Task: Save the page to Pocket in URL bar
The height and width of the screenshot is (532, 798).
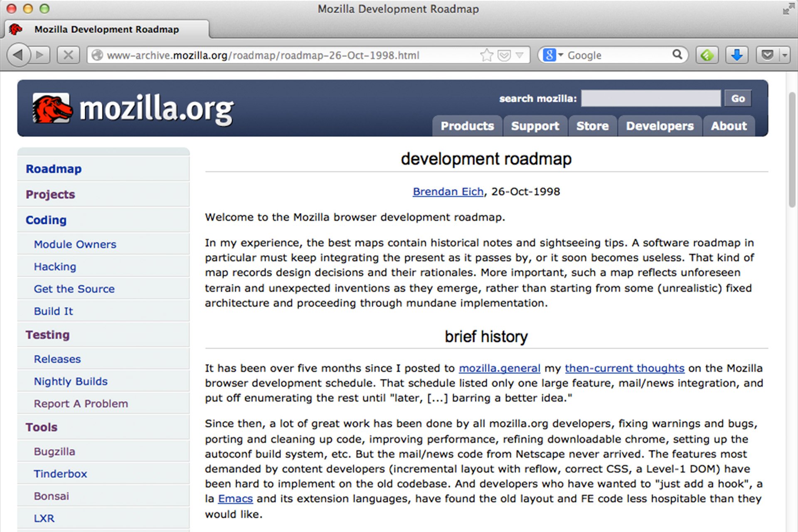Action: (x=504, y=55)
